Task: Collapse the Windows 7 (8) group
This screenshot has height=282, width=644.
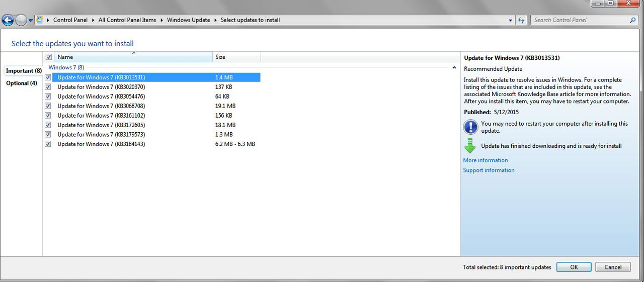Action: pyautogui.click(x=454, y=67)
